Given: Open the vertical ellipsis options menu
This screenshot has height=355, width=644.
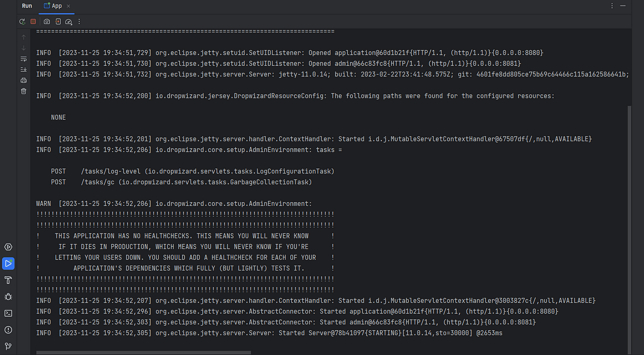Looking at the screenshot, I should pos(612,5).
